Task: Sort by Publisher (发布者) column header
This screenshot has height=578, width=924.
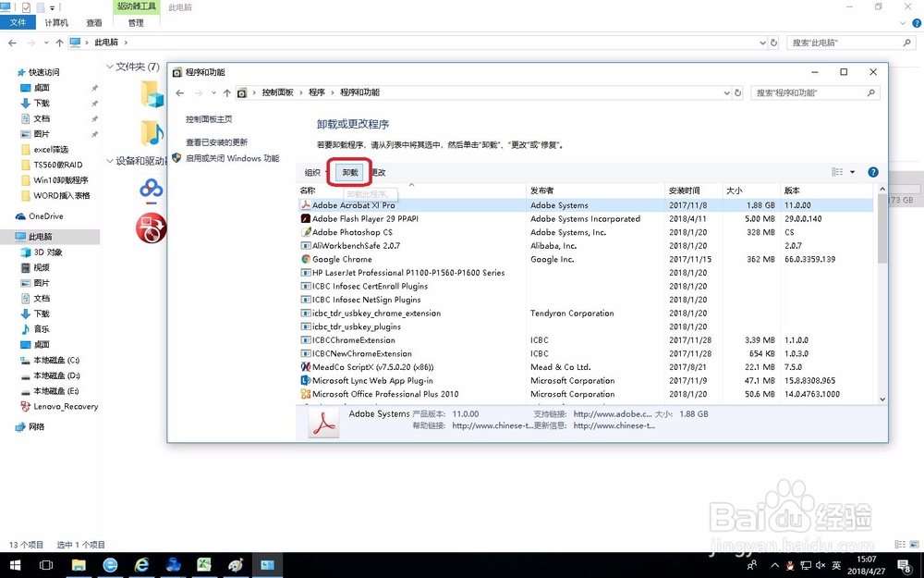Action: click(x=595, y=190)
